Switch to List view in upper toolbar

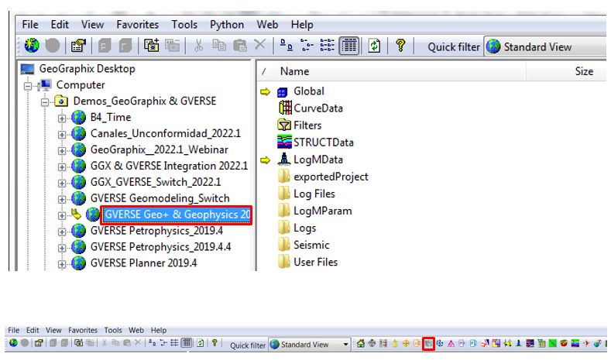[328, 46]
